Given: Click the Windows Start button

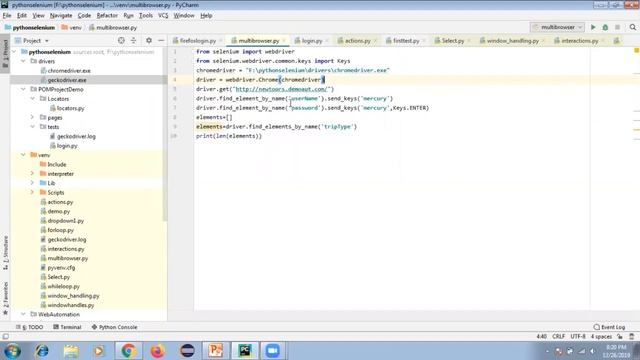Looking at the screenshot, I should coord(12,351).
